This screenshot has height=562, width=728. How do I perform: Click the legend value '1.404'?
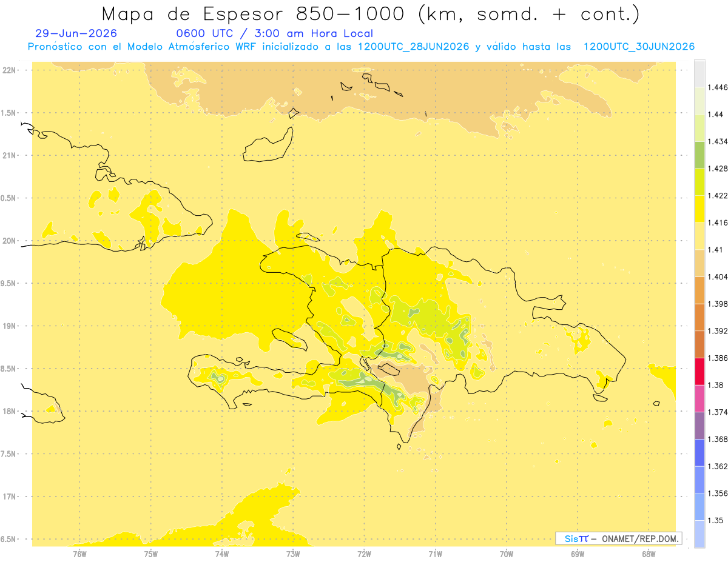[x=718, y=276]
